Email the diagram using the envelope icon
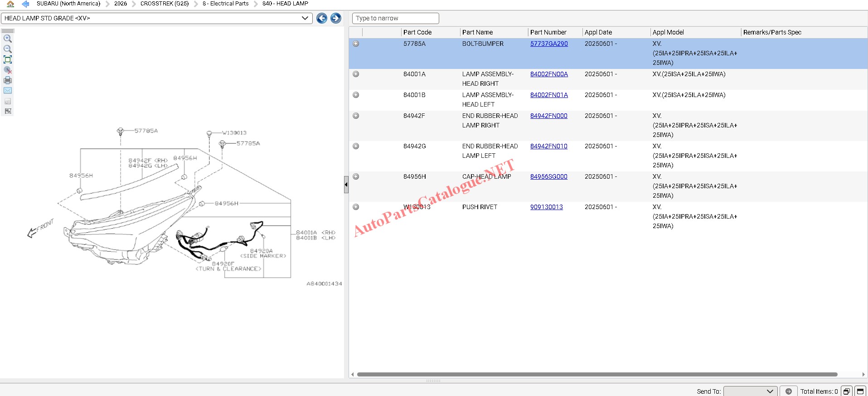The image size is (868, 396). pyautogui.click(x=8, y=91)
